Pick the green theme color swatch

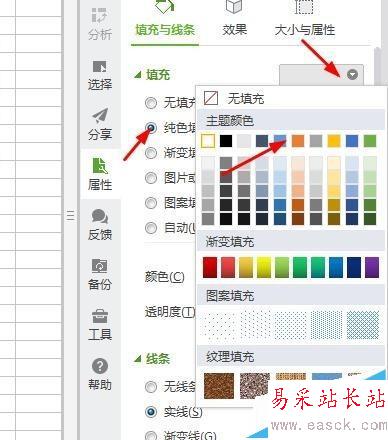tap(370, 141)
